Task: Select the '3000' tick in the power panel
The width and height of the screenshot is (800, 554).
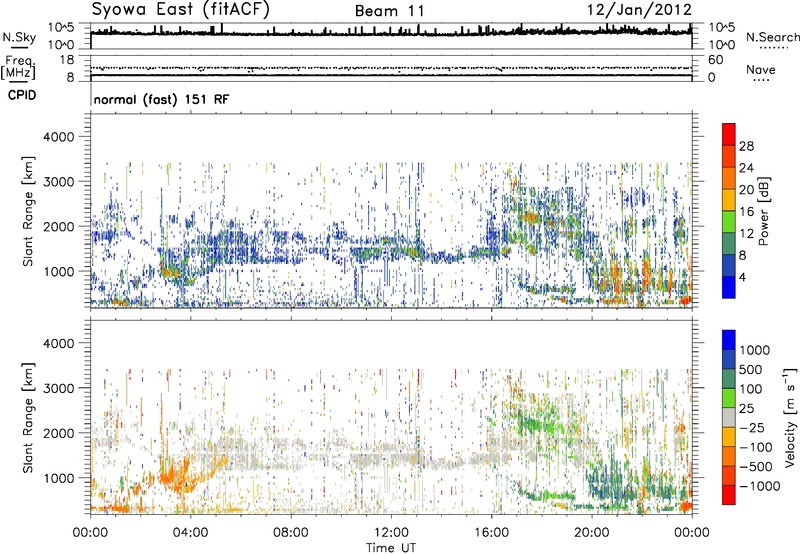Action: point(58,182)
